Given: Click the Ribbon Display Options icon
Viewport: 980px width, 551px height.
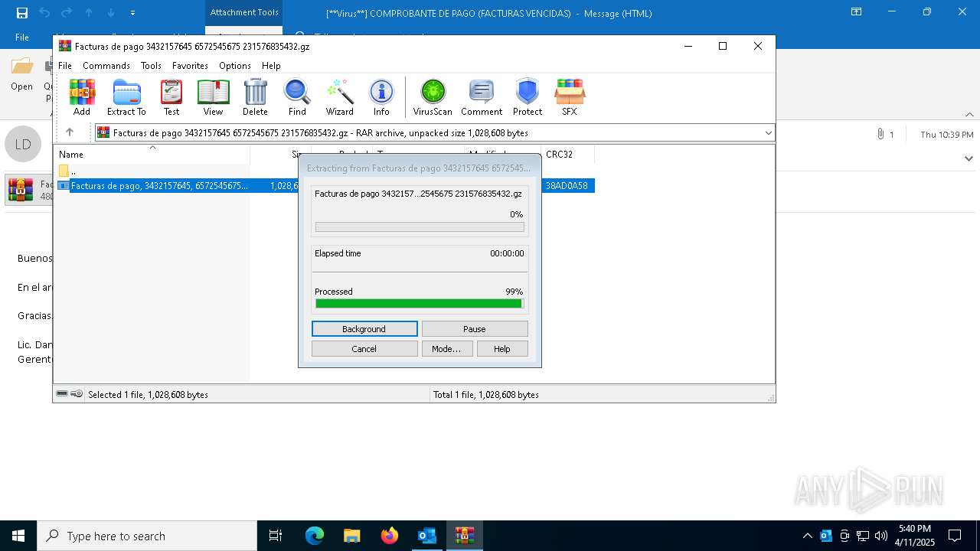Looking at the screenshot, I should [857, 12].
